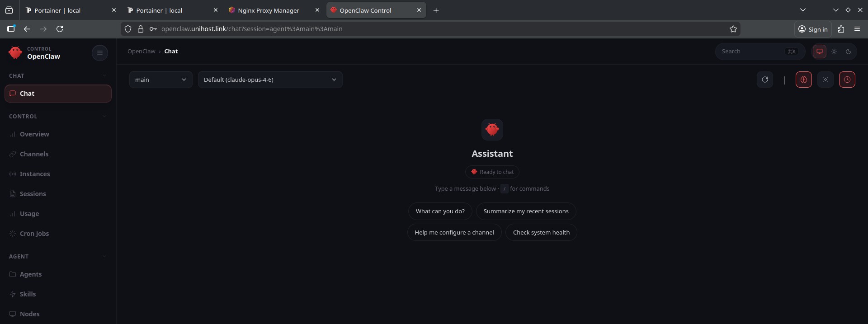The image size is (868, 324).
Task: Click 'Summarize my recent sessions' suggestion
Action: tap(526, 211)
